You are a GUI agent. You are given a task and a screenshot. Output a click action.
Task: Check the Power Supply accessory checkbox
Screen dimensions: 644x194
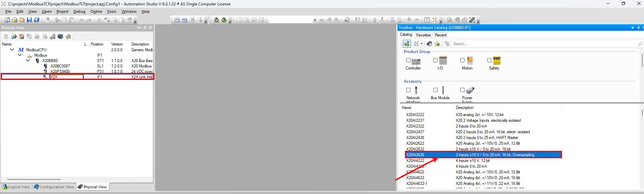coord(462,90)
